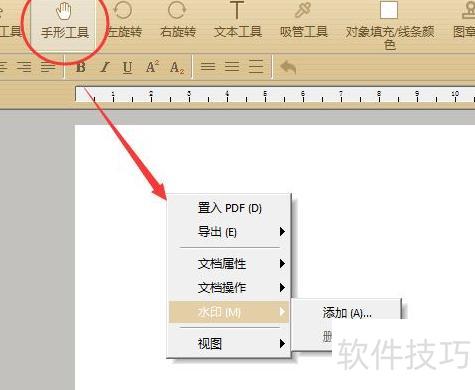Expand arrow beside 导出 (E)
Screen dimensions: 475x390
click(x=282, y=232)
